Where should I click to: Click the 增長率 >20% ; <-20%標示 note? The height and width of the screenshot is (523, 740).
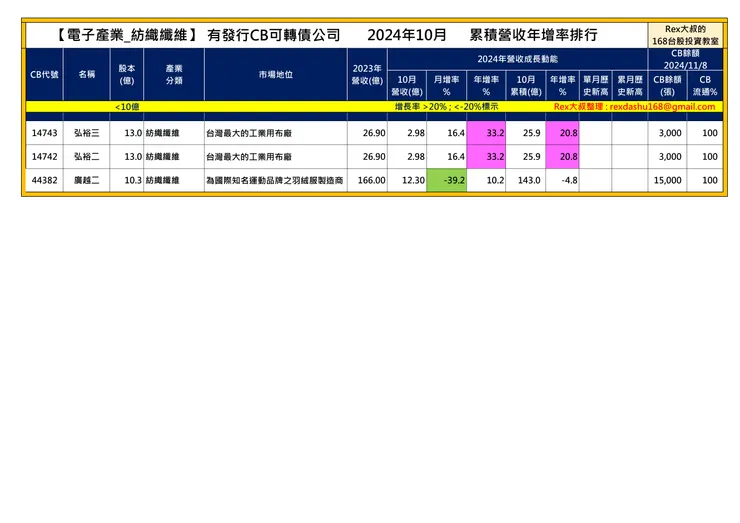[x=446, y=107]
